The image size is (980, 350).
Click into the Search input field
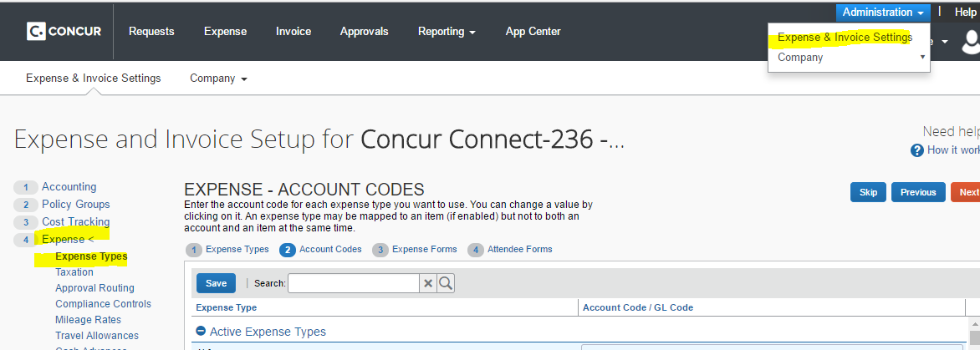353,283
